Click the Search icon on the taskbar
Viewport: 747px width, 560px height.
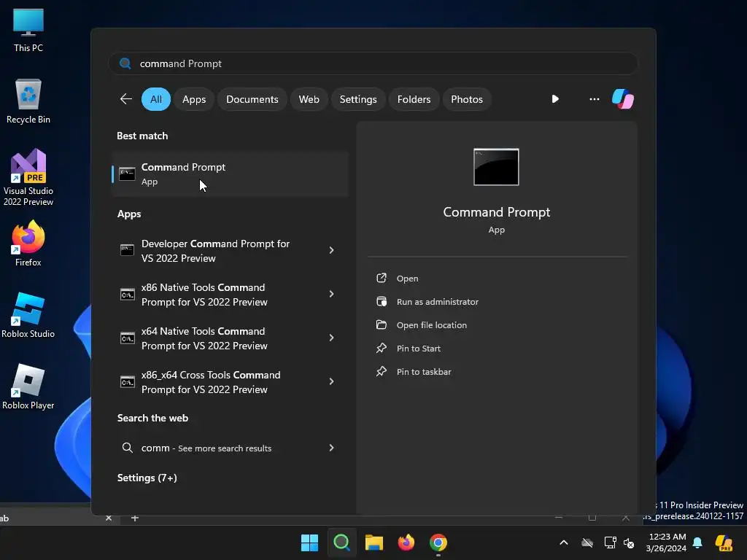point(341,542)
